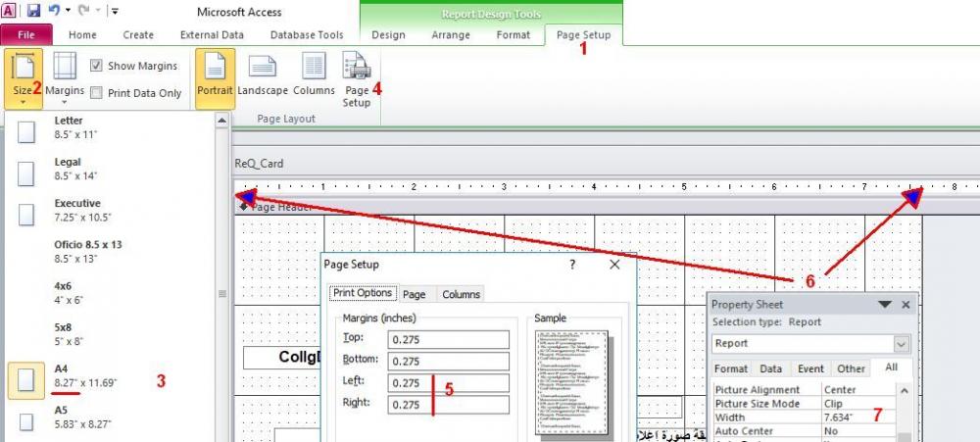Screen dimensions: 980x442
Task: Switch to the Page tab in Page Setup dialog
Action: tap(415, 294)
